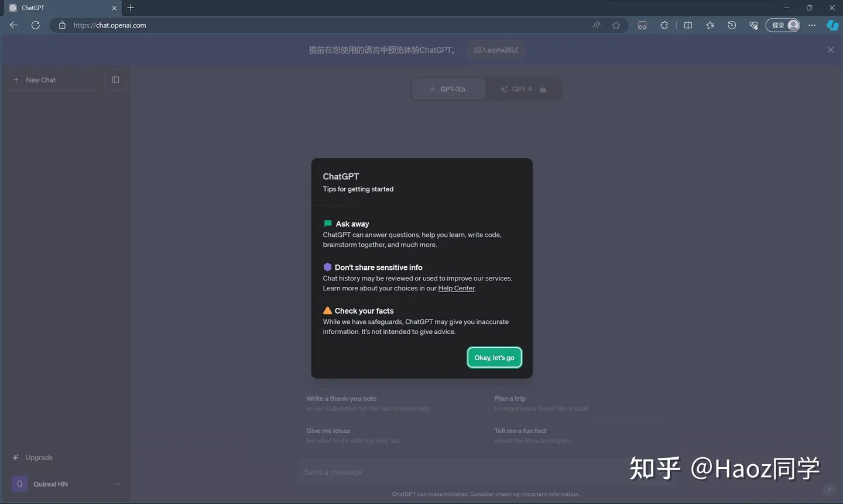This screenshot has width=843, height=504.
Task: Open Quireal HN account menu
Action: tap(66, 484)
